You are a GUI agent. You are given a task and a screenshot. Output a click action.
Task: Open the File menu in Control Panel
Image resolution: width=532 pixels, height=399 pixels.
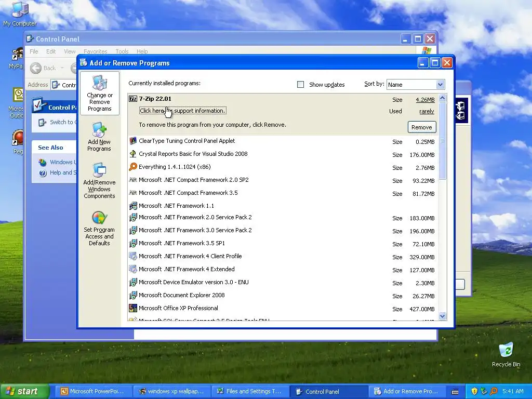point(34,51)
